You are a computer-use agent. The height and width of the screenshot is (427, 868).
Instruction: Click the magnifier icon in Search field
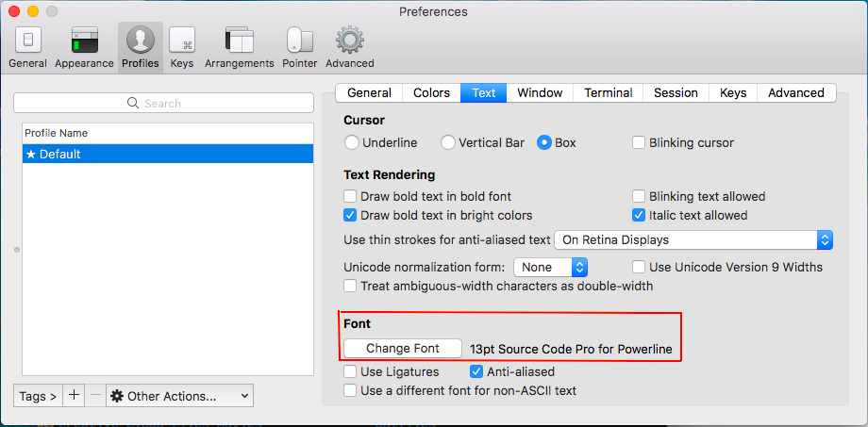(x=133, y=103)
